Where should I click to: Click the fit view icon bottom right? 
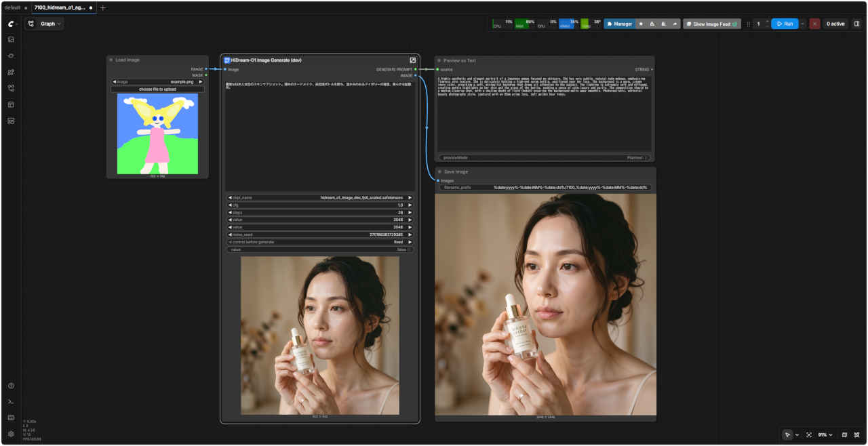pyautogui.click(x=809, y=434)
